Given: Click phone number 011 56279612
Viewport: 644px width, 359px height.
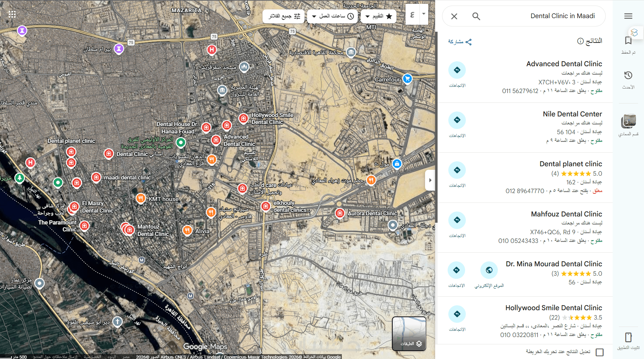Looking at the screenshot, I should 520,91.
